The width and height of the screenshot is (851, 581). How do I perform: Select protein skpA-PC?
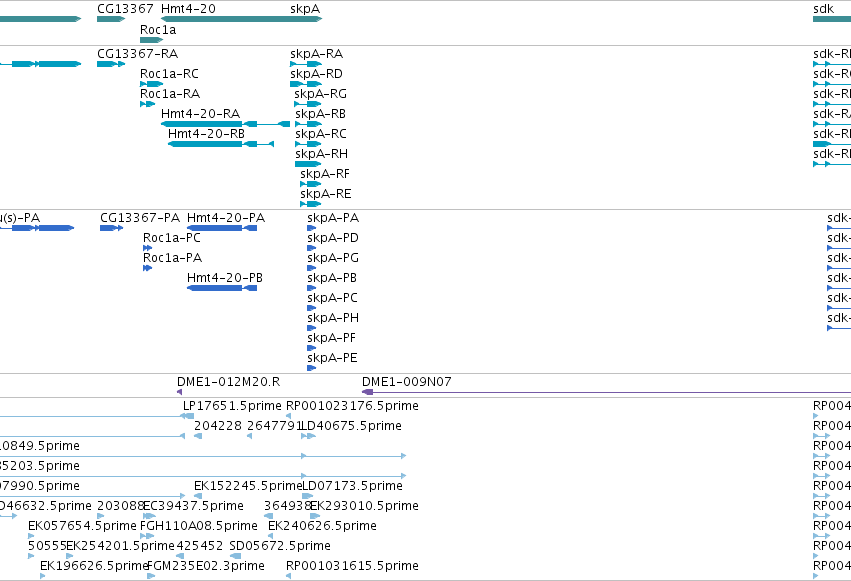pos(332,298)
